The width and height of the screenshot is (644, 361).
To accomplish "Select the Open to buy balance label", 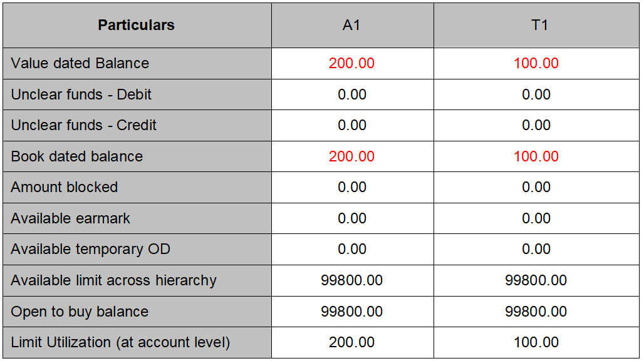I will click(x=80, y=312).
